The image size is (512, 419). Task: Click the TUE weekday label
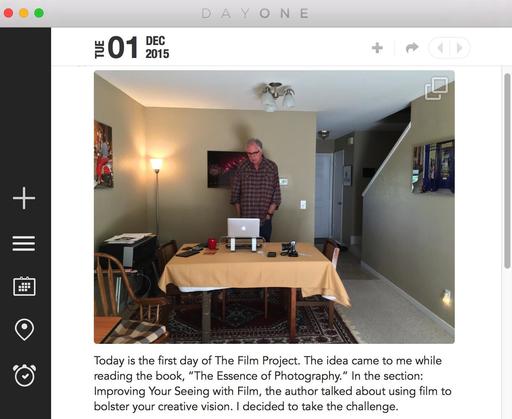tap(100, 49)
